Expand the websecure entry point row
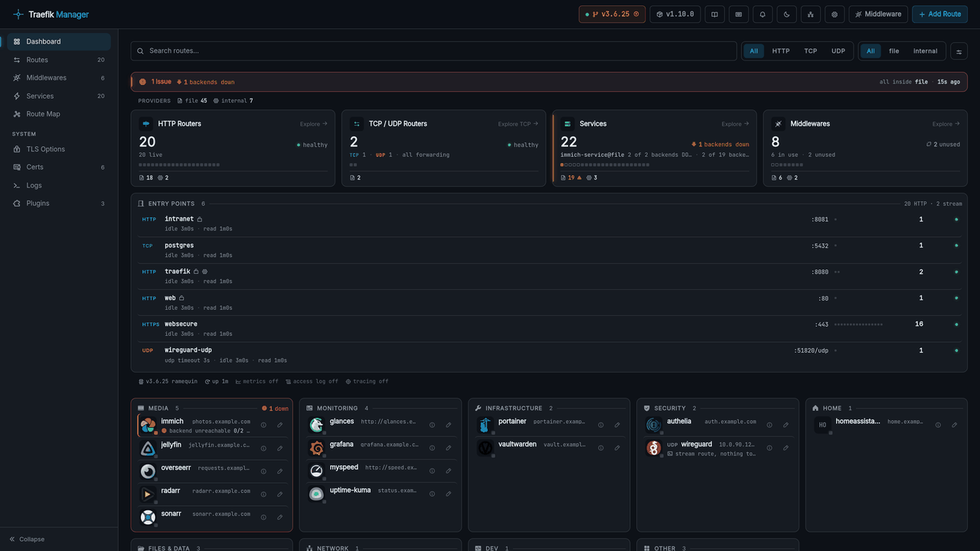980x551 pixels. point(549,328)
